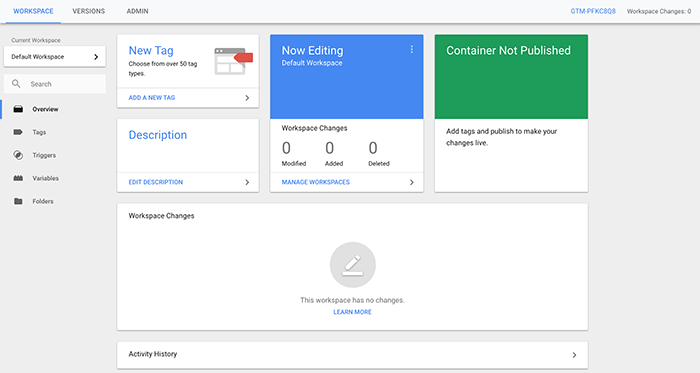Click the pencil edit icon in Workspace Changes

click(353, 265)
